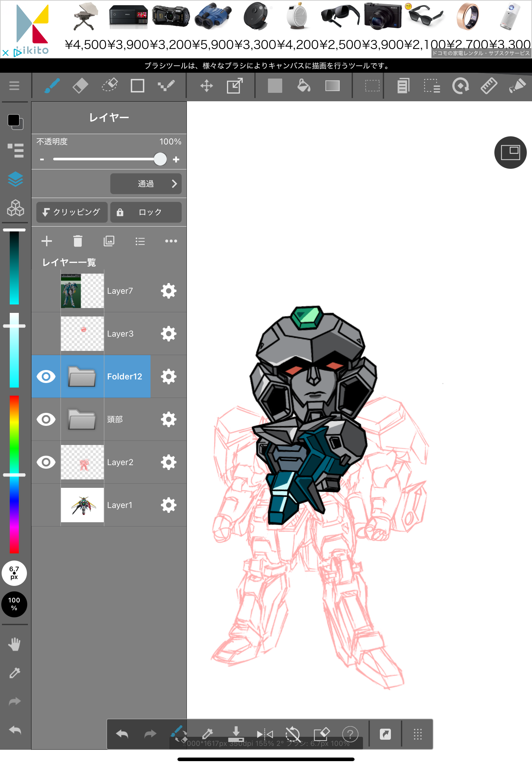Select the Eraser tool
This screenshot has width=532, height=766.
pyautogui.click(x=80, y=86)
